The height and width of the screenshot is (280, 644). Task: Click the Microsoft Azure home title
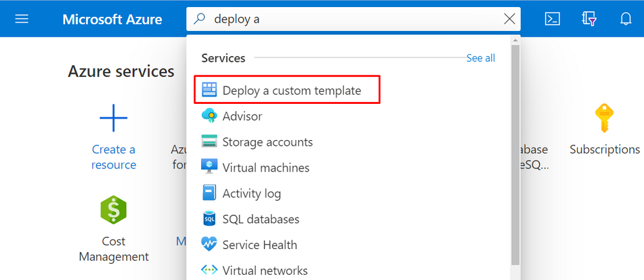coord(113,19)
